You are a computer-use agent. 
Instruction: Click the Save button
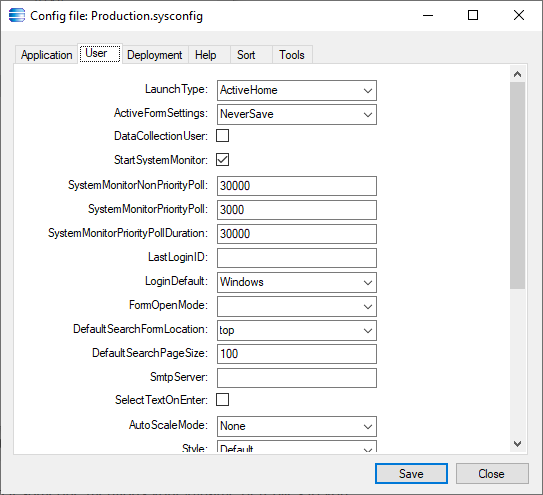click(x=411, y=474)
